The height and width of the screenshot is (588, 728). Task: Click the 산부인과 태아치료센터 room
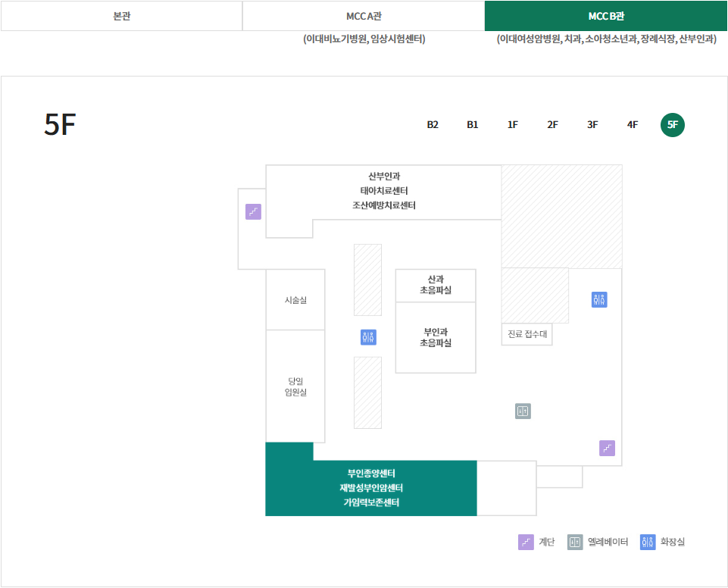(385, 192)
